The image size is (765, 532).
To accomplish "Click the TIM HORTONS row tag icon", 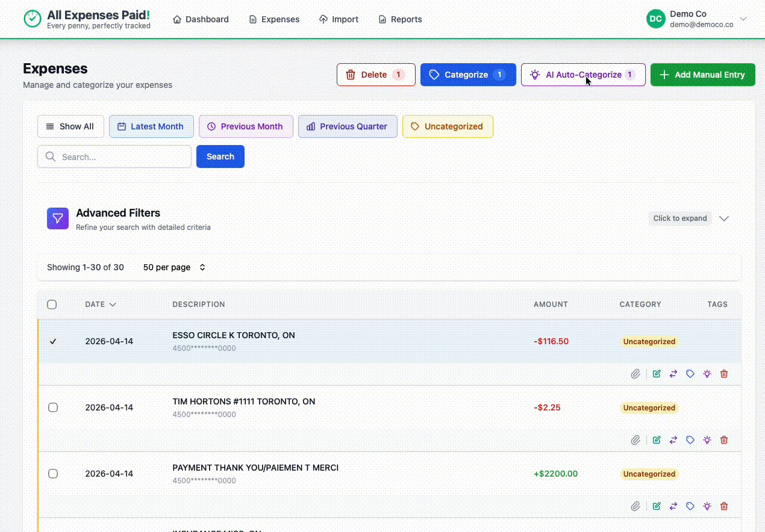I will pyautogui.click(x=690, y=440).
